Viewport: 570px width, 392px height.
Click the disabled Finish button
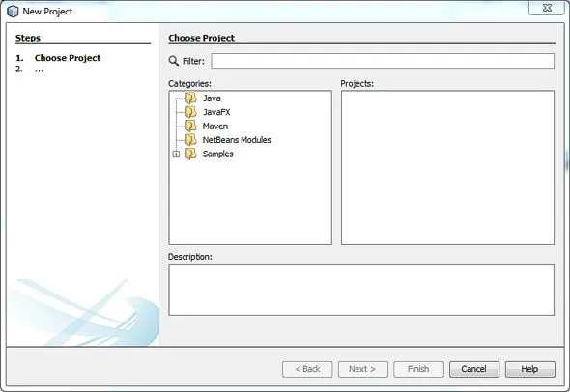418,369
